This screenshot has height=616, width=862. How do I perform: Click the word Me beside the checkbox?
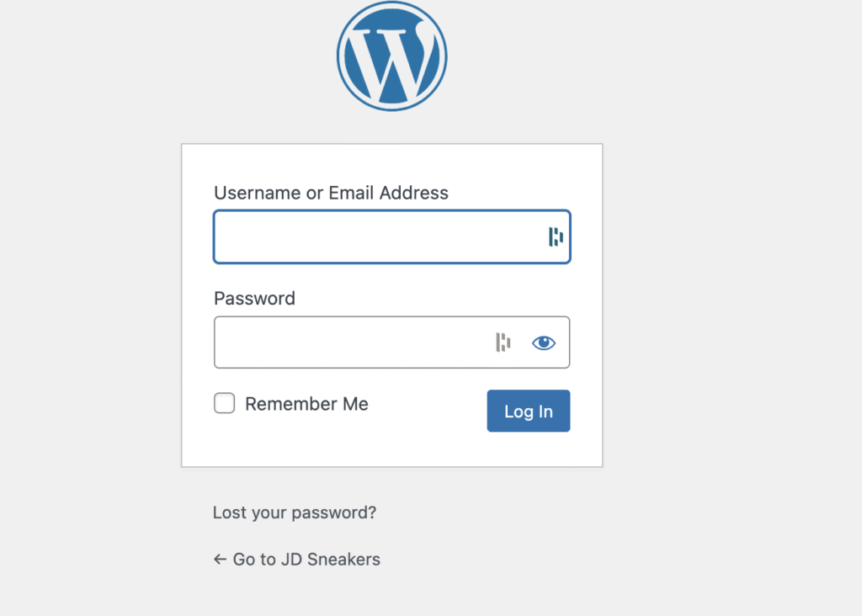(354, 404)
